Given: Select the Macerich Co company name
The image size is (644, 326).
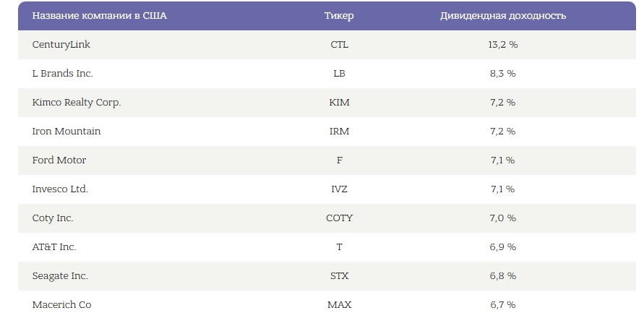Looking at the screenshot, I should 61,305.
